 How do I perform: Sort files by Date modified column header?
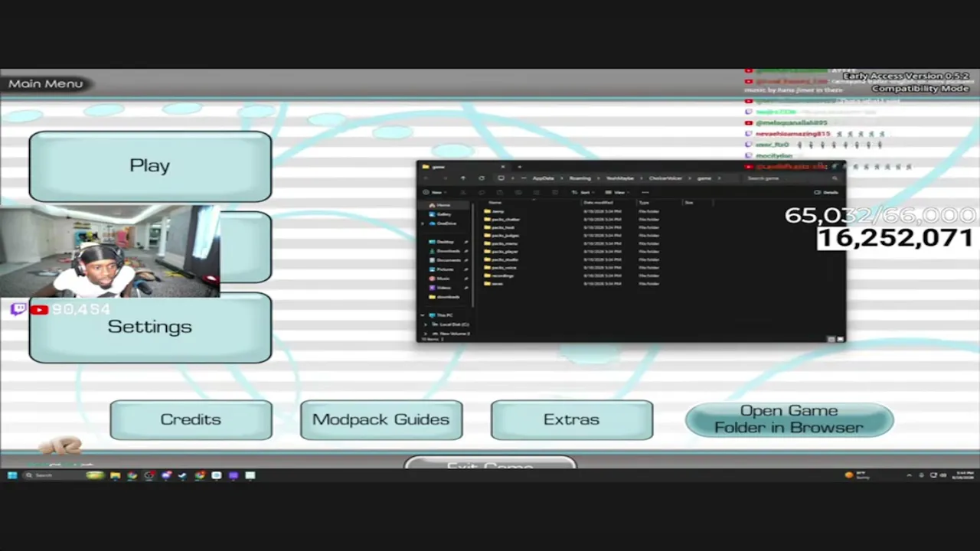coord(598,202)
